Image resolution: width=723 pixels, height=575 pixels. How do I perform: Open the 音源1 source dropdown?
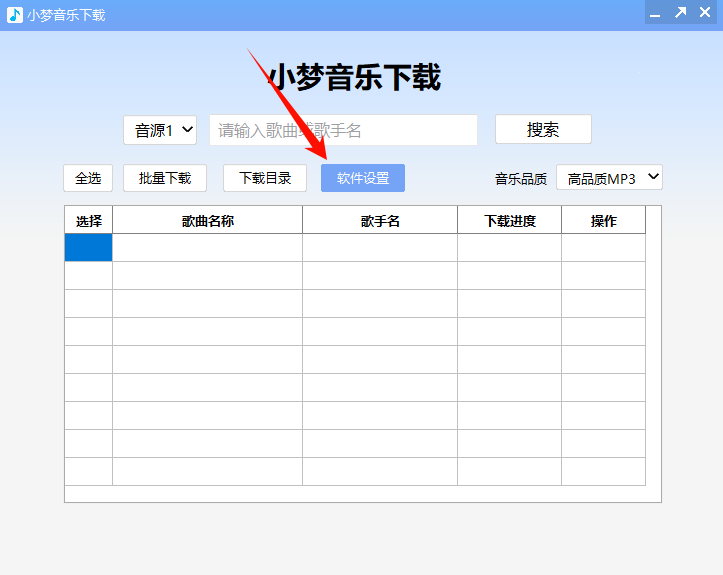point(160,130)
